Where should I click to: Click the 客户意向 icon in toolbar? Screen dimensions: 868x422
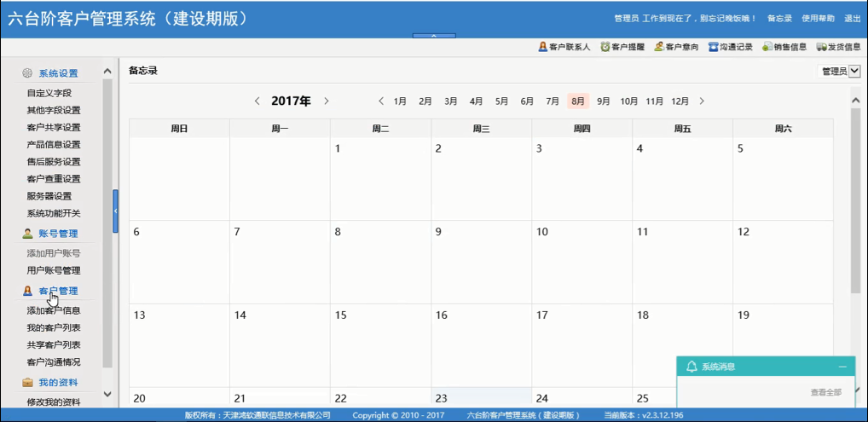(x=659, y=47)
